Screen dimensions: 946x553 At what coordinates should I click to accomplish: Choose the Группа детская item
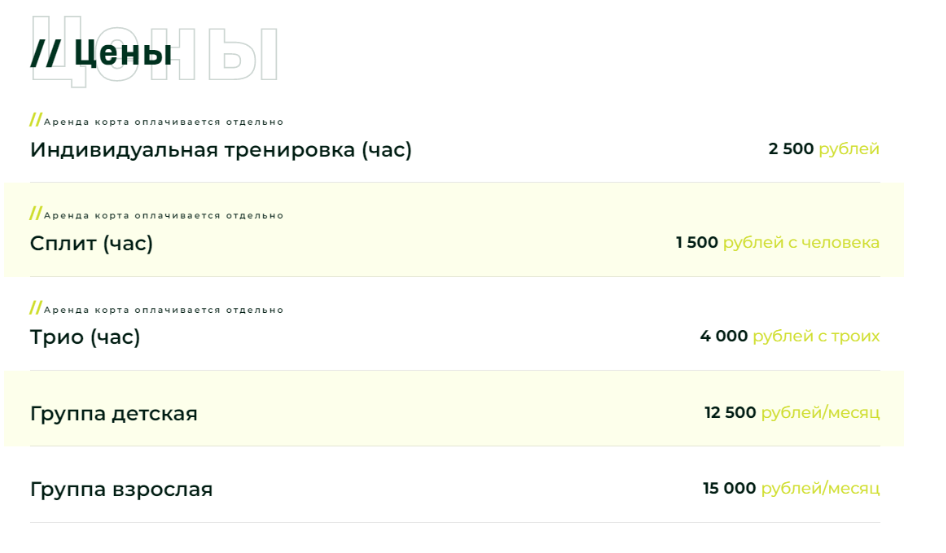point(114,413)
